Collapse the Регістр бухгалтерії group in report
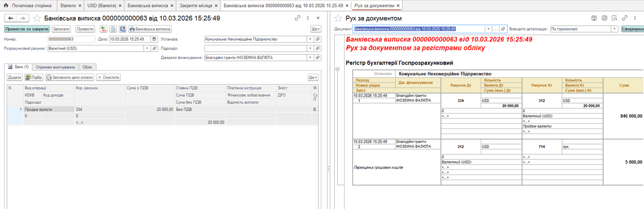This screenshot has height=209, width=644. tap(337, 69)
